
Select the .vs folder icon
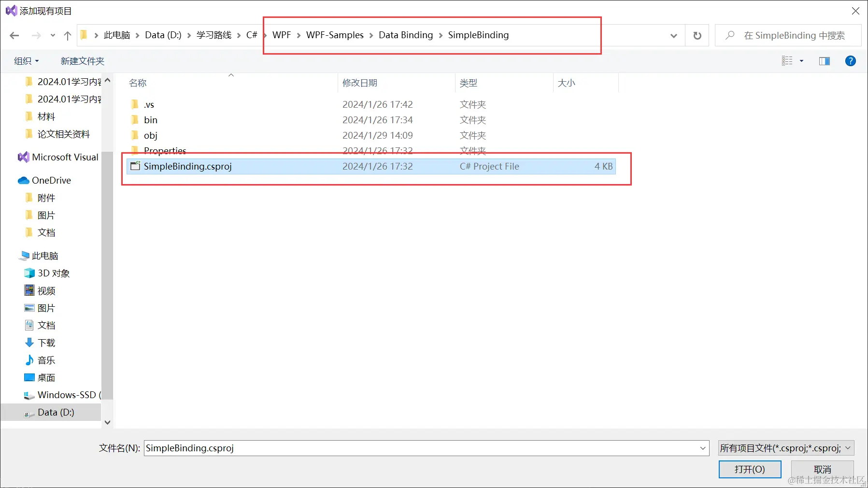(135, 104)
